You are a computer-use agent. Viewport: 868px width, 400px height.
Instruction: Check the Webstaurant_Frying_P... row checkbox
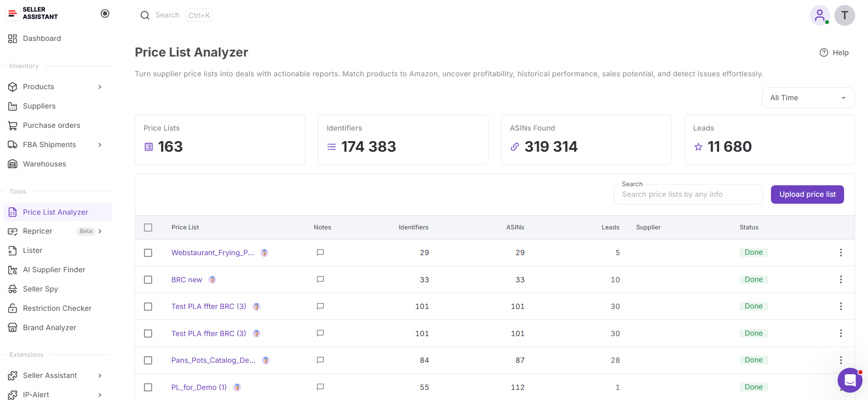pos(148,253)
